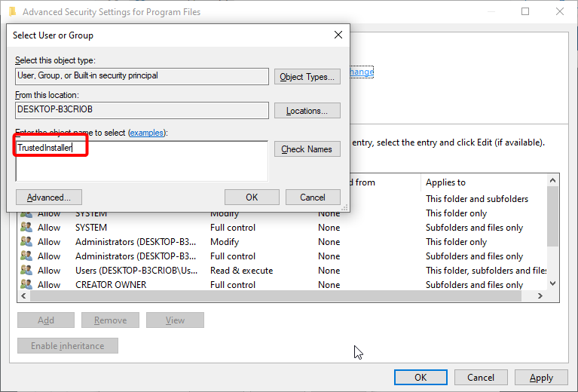Confirm with OK in Select User or Group
This screenshot has height=392, width=578.
(252, 198)
